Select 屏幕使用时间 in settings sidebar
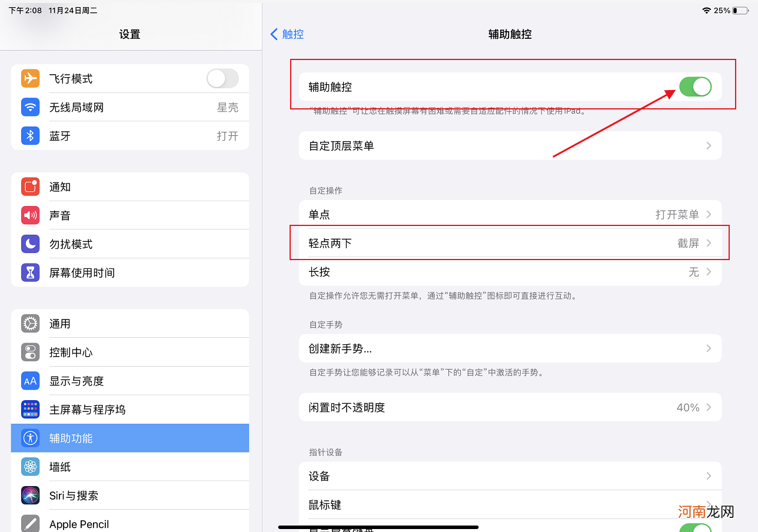 [x=130, y=272]
